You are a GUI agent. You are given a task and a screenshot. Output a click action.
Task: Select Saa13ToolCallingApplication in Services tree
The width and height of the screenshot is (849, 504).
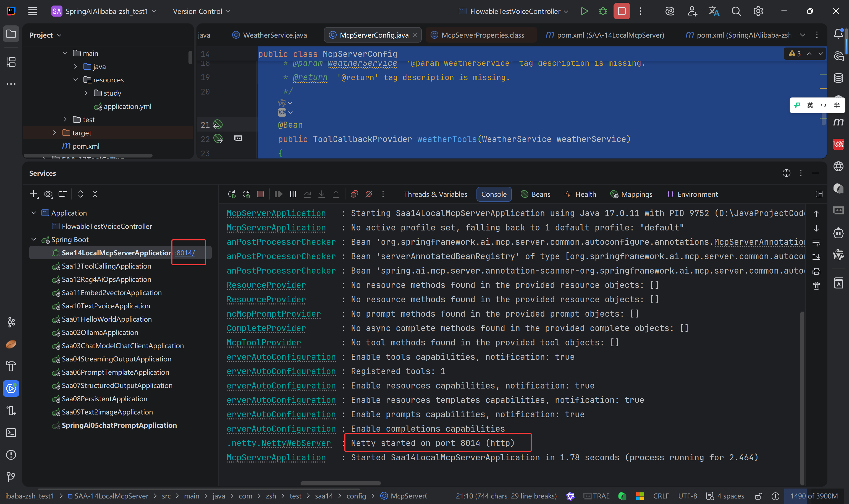click(x=106, y=266)
